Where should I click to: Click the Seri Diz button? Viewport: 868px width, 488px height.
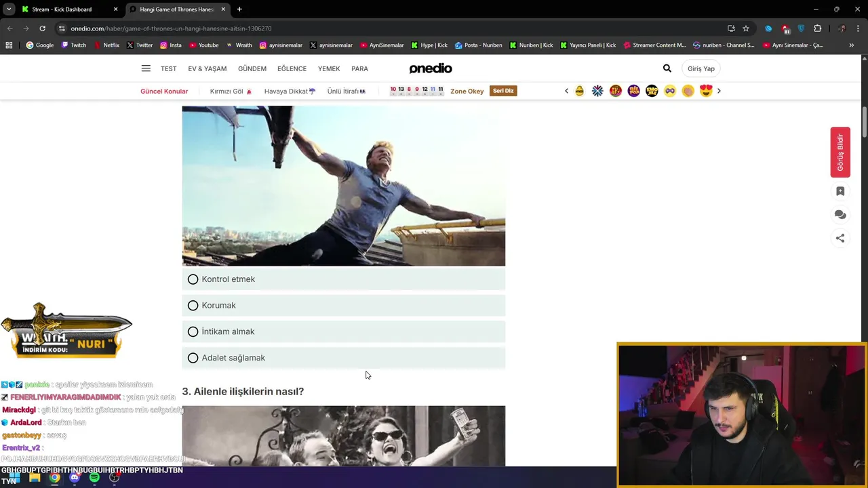[503, 91]
